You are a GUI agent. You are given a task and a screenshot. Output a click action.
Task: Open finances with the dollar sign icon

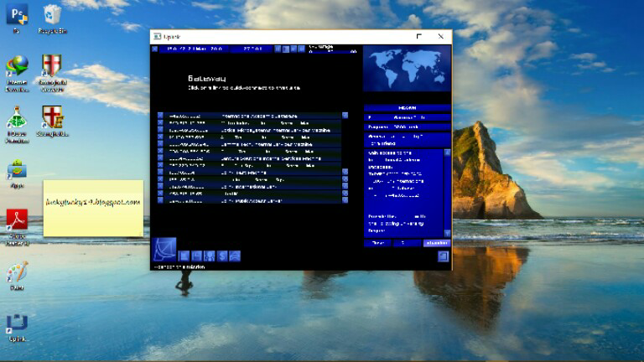point(222,256)
